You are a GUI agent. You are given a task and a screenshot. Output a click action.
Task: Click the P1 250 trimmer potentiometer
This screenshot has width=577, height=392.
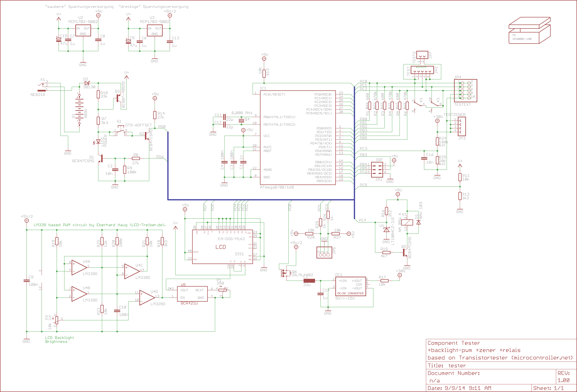[x=222, y=290]
